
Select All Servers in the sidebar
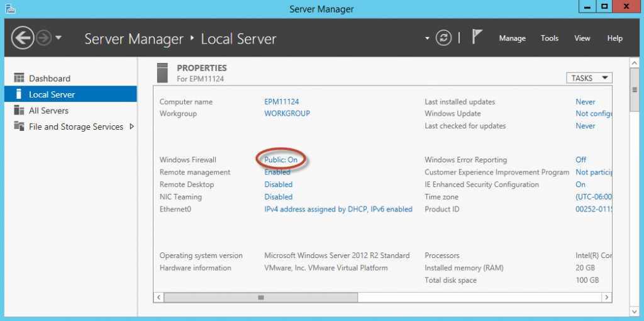point(70,111)
